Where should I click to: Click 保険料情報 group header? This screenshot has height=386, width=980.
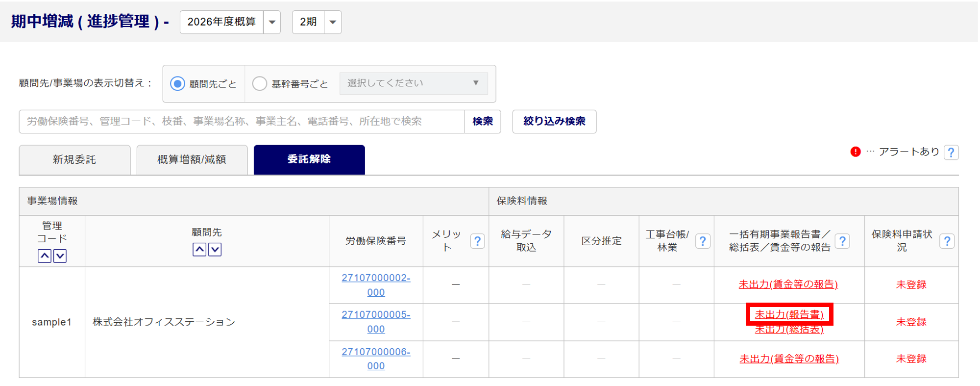click(723, 201)
